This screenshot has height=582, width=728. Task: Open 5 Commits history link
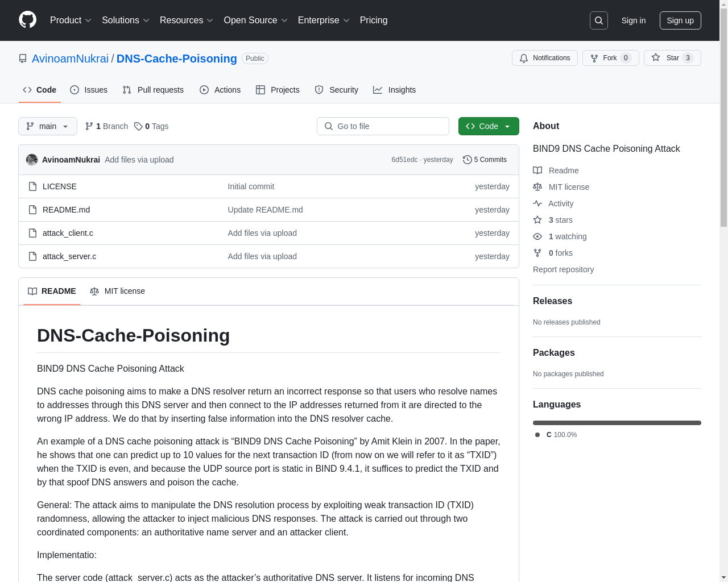(x=485, y=160)
